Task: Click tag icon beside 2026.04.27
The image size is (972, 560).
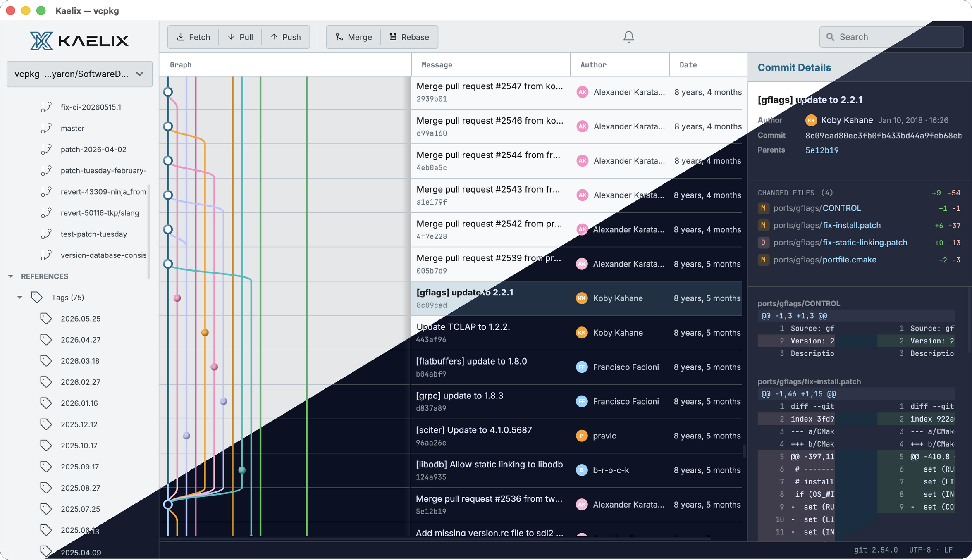Action: point(46,339)
